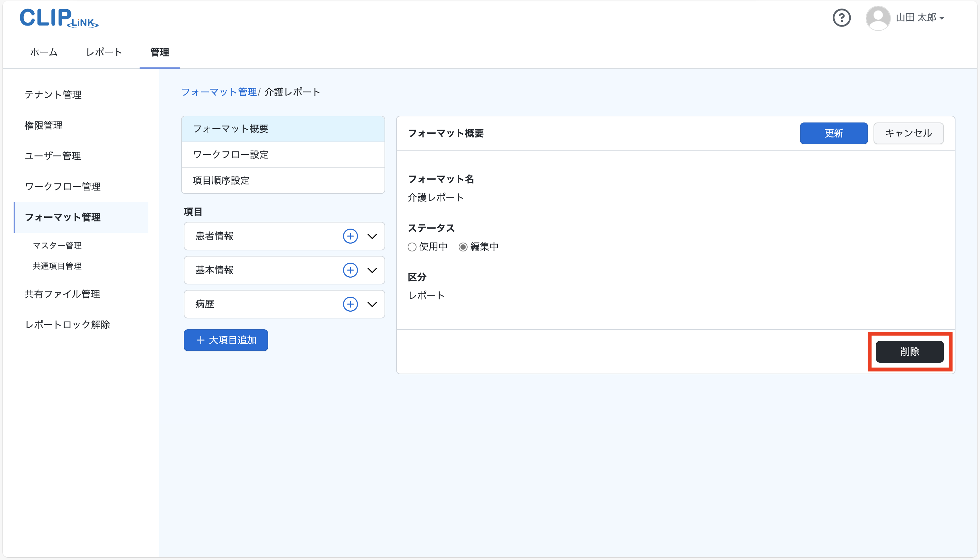Screen dimensions: 980x560
Task: Expand the 病歴 item chevron
Action: [372, 304]
